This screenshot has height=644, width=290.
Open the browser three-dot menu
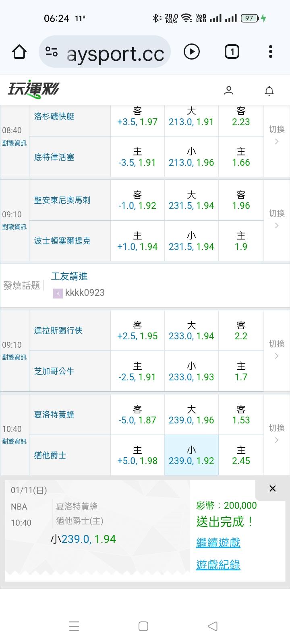[x=270, y=52]
